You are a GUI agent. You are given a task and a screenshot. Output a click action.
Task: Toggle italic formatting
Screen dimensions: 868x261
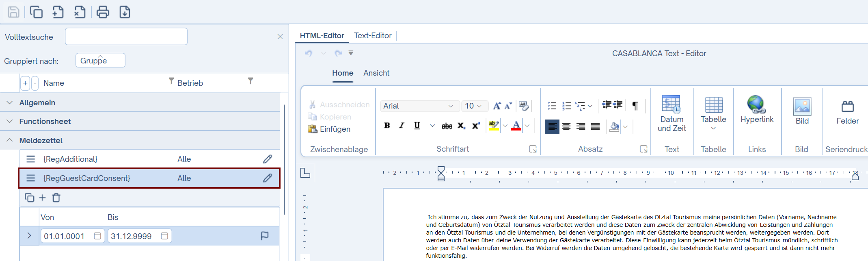402,126
